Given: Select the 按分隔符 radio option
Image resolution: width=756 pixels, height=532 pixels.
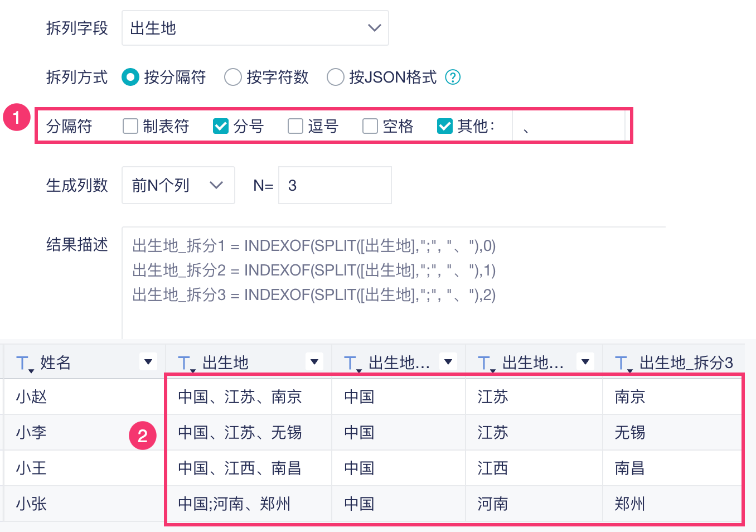Looking at the screenshot, I should click(x=130, y=77).
